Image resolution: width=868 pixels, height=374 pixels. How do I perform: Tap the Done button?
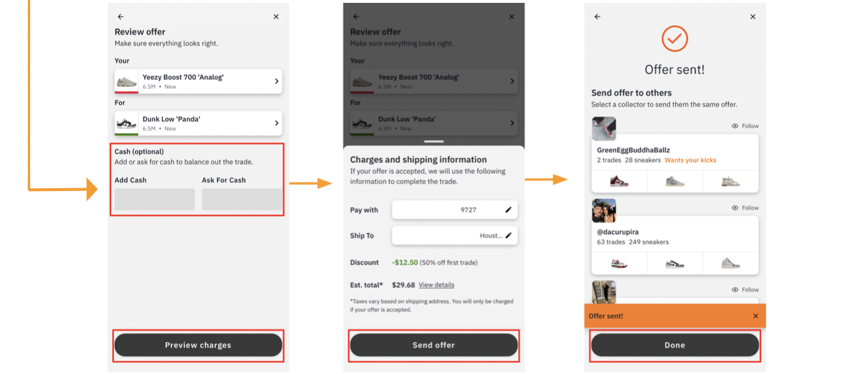674,345
